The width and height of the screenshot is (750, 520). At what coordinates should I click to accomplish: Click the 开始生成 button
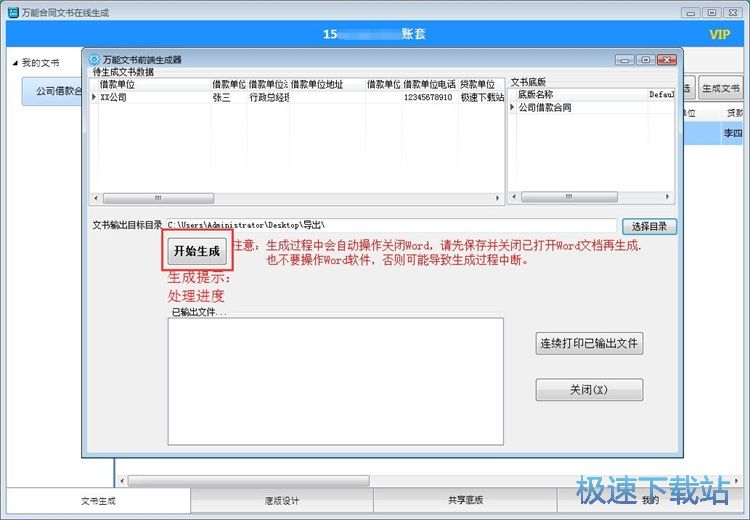(197, 251)
